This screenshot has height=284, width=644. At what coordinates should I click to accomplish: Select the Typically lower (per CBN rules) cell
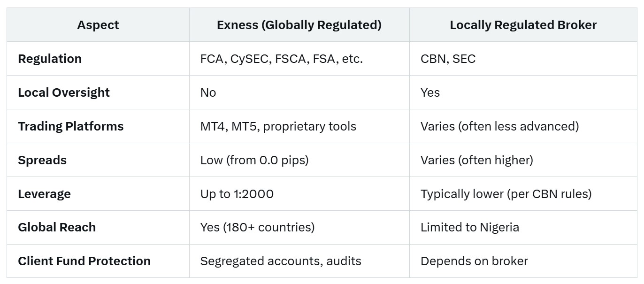coord(506,194)
